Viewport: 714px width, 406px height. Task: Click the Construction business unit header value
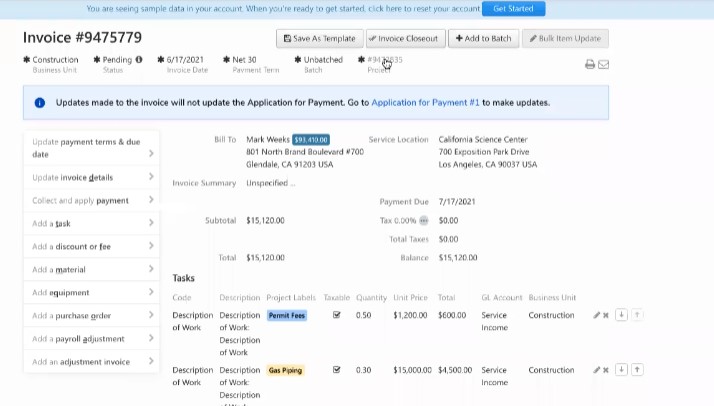point(55,60)
